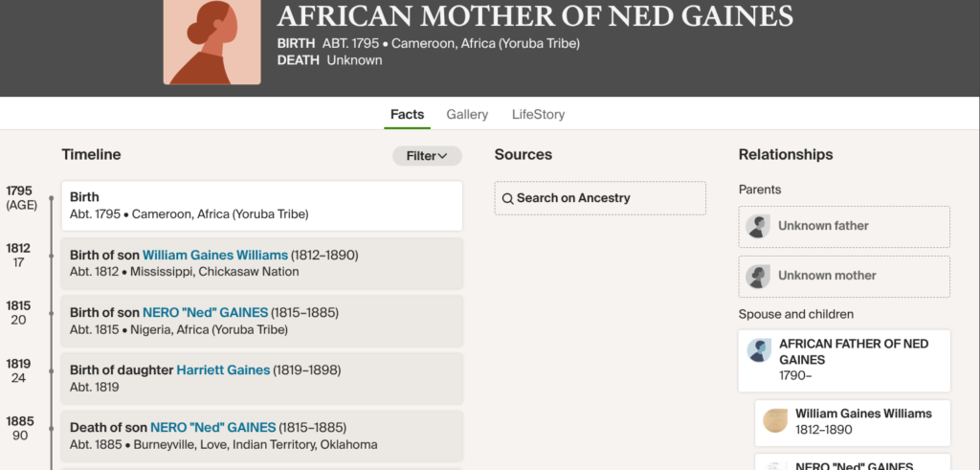
Task: Follow the Harriett Gaines daughter link
Action: tap(223, 370)
